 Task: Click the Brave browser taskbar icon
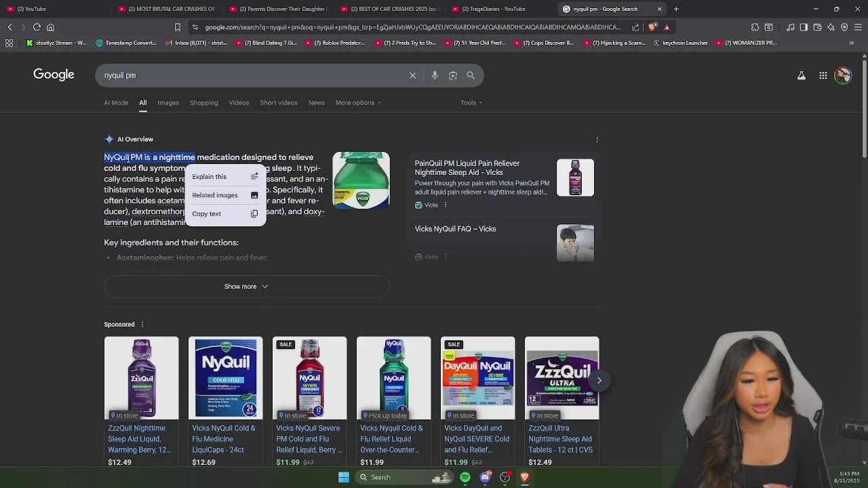click(x=524, y=477)
